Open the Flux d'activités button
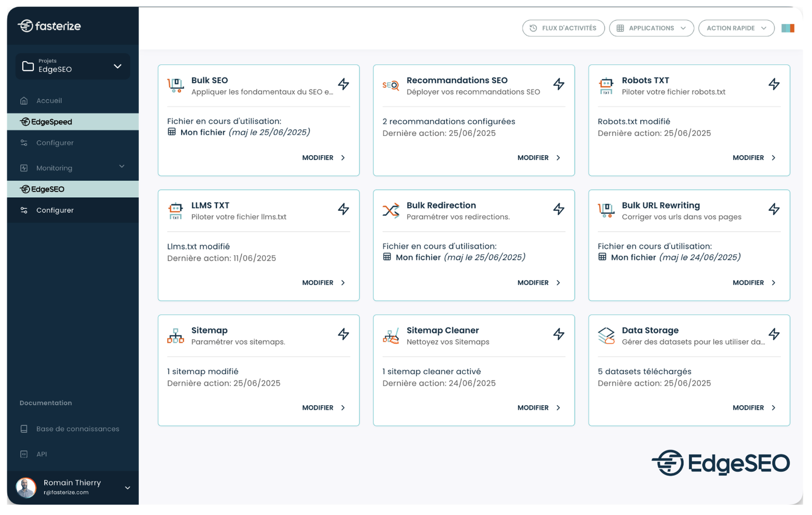 click(563, 28)
